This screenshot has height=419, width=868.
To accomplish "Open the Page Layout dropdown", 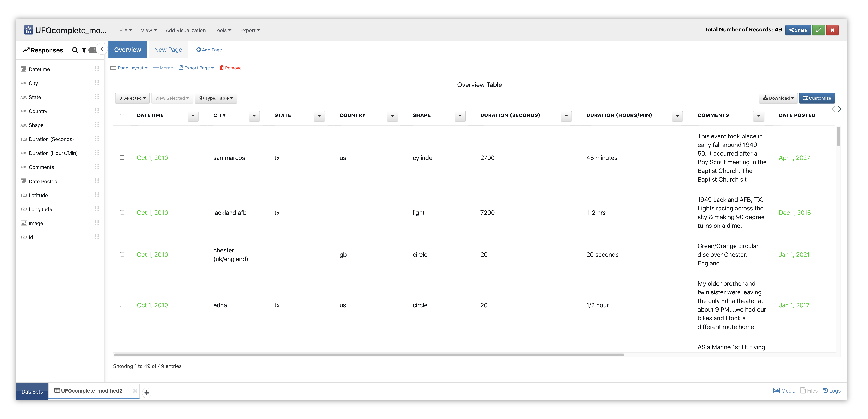I will click(x=129, y=68).
